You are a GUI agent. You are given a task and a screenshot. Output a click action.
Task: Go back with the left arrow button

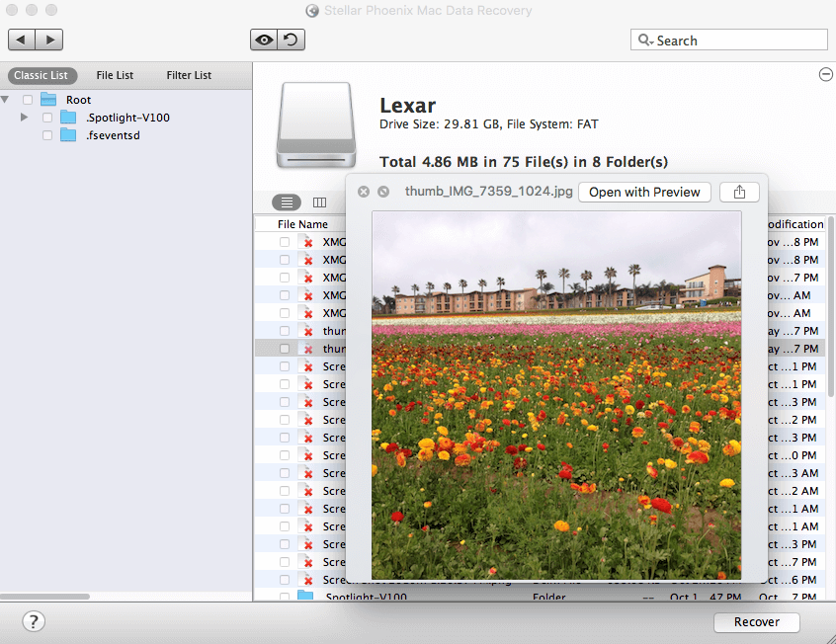22,40
